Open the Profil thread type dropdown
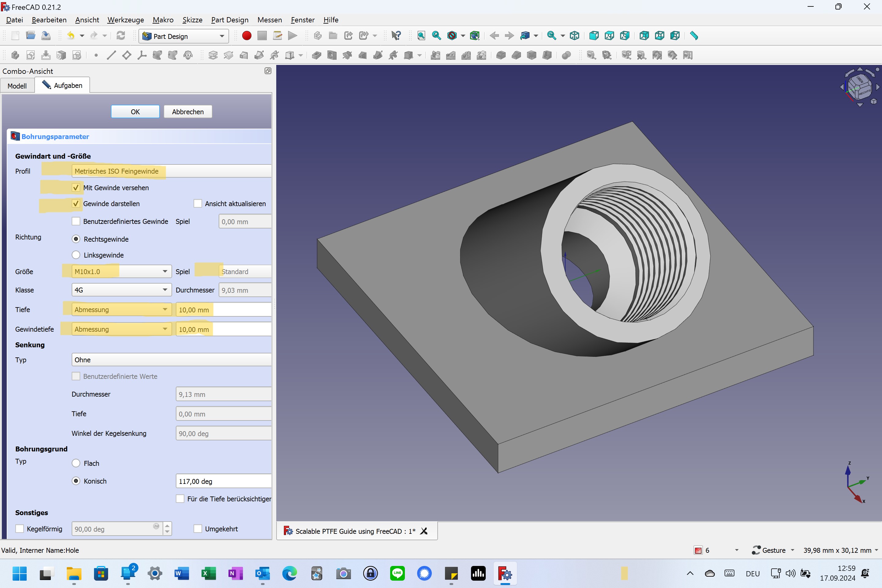This screenshot has width=882, height=588. (171, 171)
